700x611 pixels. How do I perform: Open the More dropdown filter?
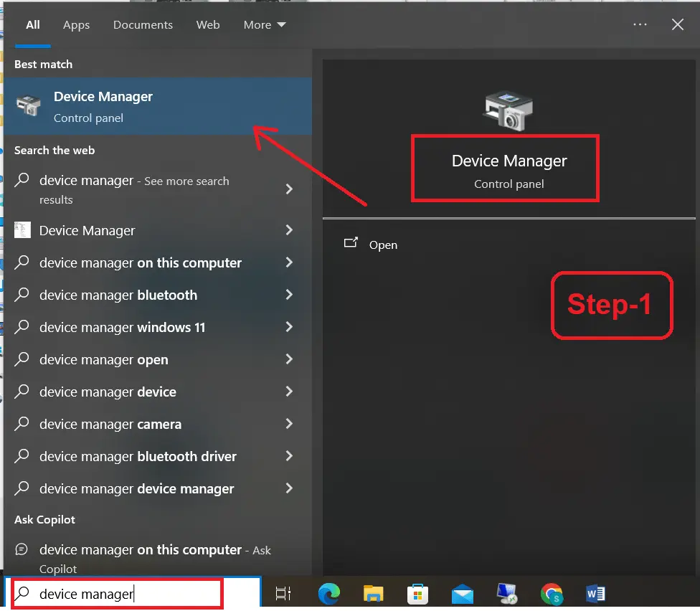click(x=264, y=24)
